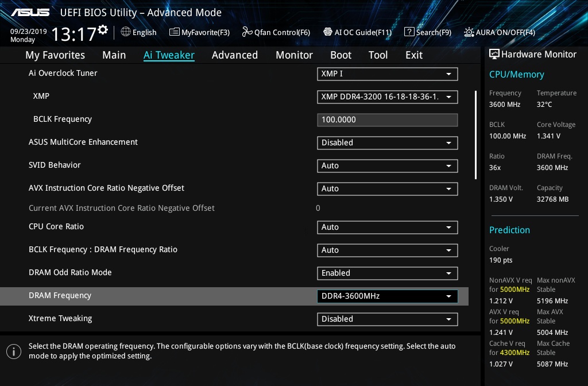Select the "XMP" setting label
Image resolution: width=588 pixels, height=386 pixels.
(x=41, y=96)
